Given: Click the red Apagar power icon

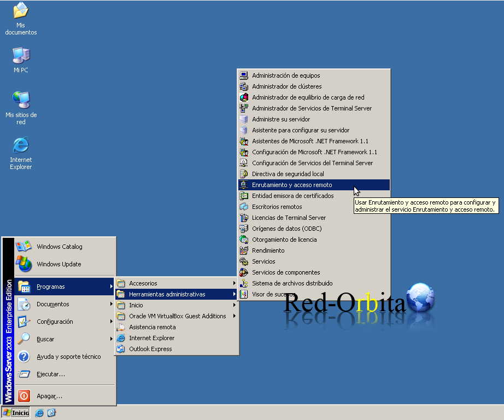Looking at the screenshot, I should 24,396.
